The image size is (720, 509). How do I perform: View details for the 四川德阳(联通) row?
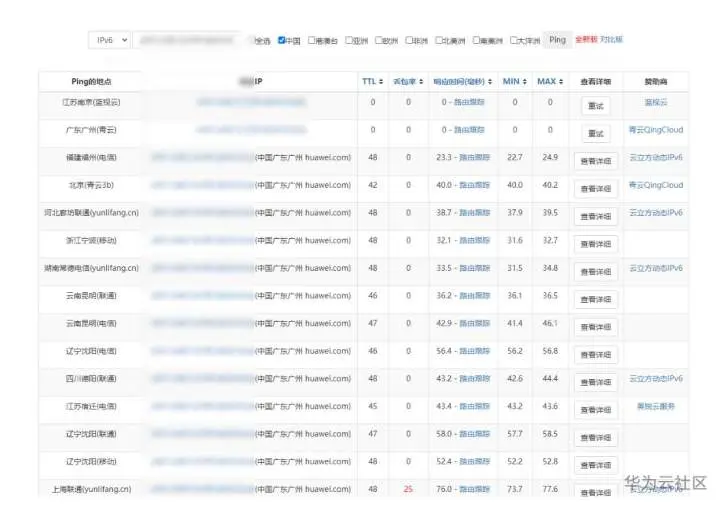click(596, 383)
